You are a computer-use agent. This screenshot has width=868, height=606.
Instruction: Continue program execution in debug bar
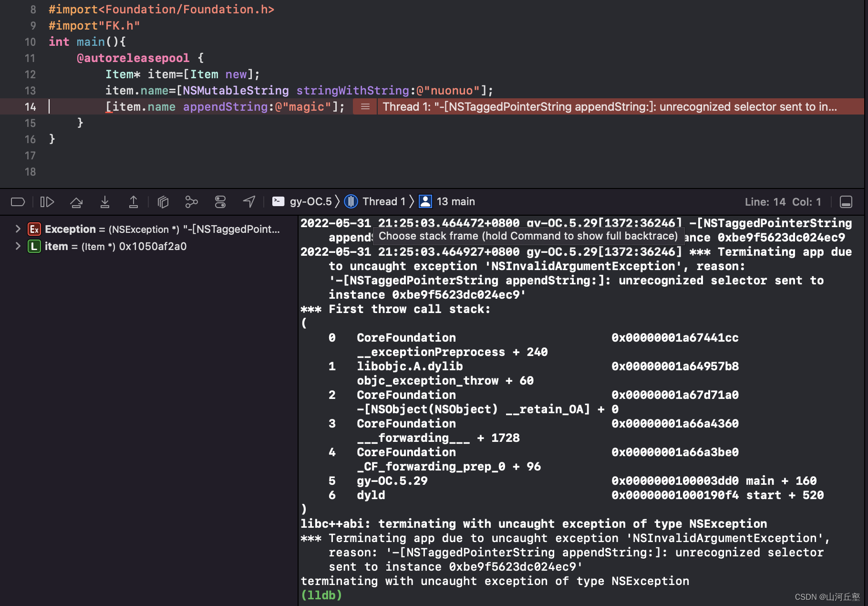47,202
